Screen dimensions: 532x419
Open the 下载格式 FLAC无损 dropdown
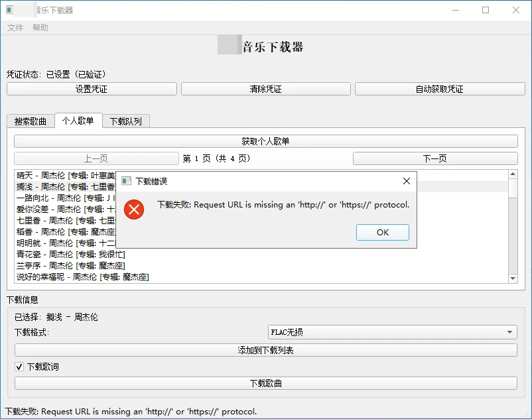[x=392, y=332]
